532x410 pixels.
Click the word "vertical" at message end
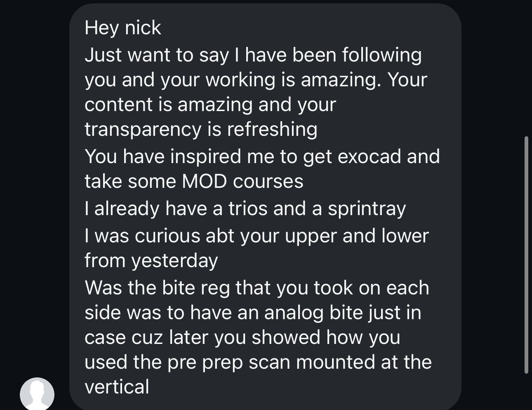click(117, 387)
